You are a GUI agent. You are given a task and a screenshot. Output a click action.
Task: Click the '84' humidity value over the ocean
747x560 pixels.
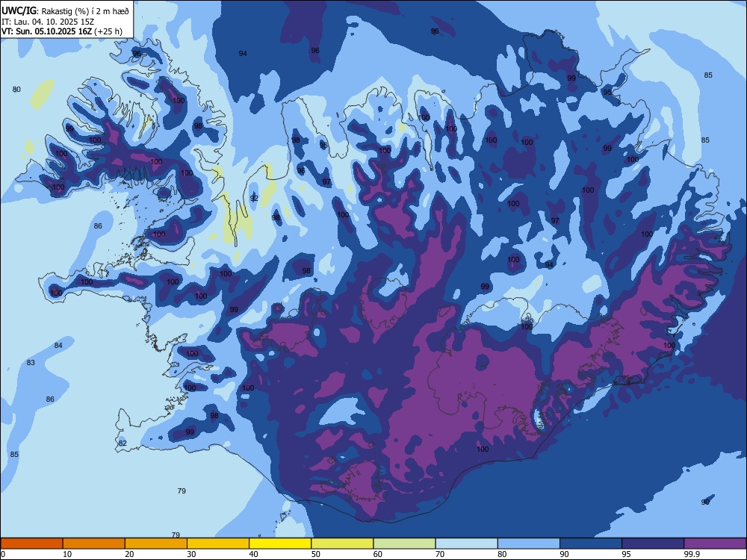click(58, 345)
